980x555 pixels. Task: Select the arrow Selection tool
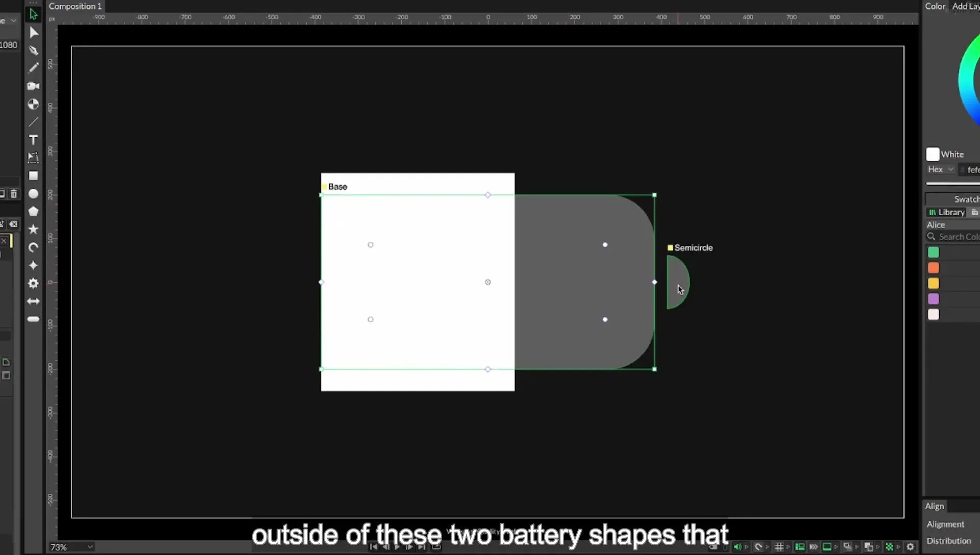pyautogui.click(x=33, y=14)
